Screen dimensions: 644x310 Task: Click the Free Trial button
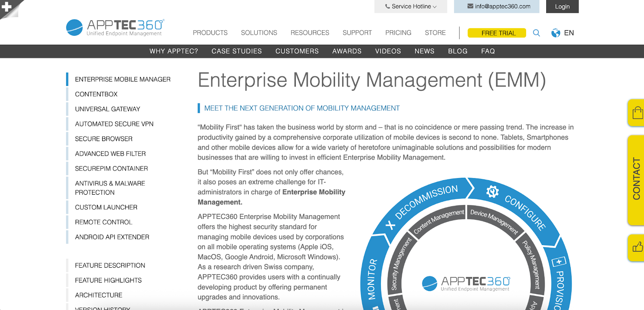(x=497, y=33)
